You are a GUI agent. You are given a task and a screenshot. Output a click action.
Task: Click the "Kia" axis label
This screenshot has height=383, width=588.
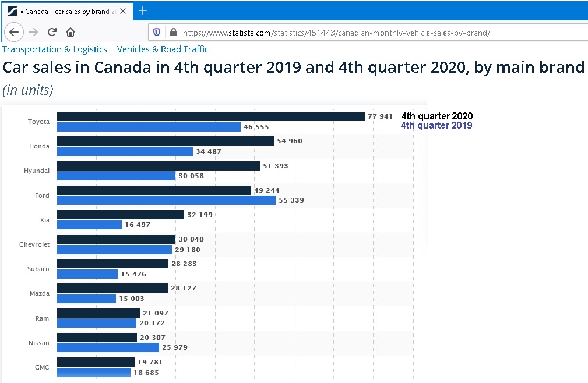(x=45, y=220)
